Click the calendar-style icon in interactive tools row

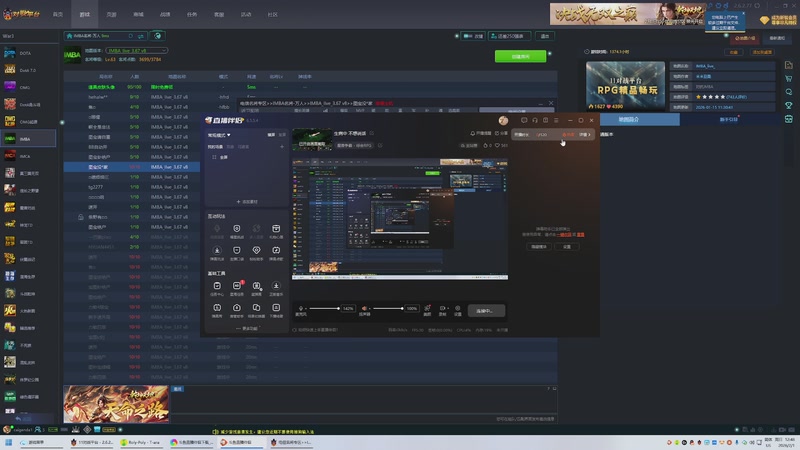276,229
